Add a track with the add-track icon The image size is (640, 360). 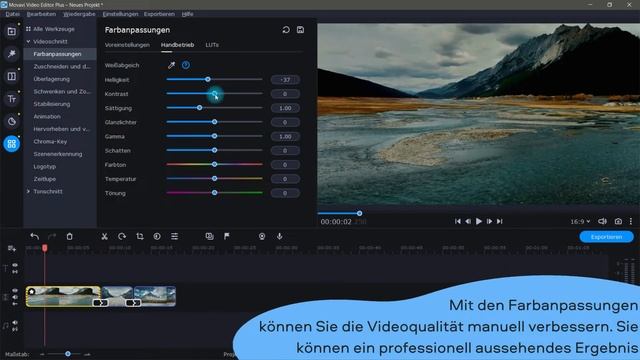pyautogui.click(x=11, y=248)
